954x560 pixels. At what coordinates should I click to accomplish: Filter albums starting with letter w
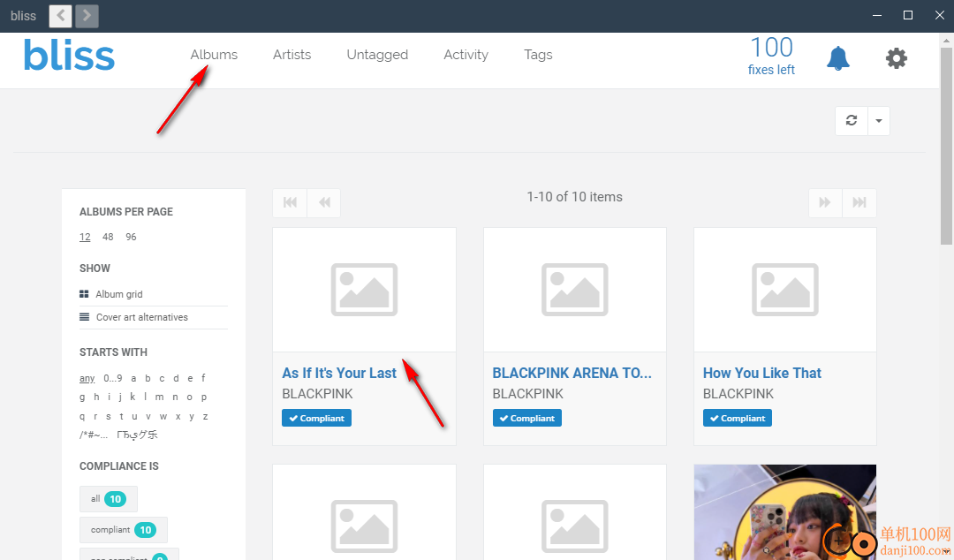[163, 416]
